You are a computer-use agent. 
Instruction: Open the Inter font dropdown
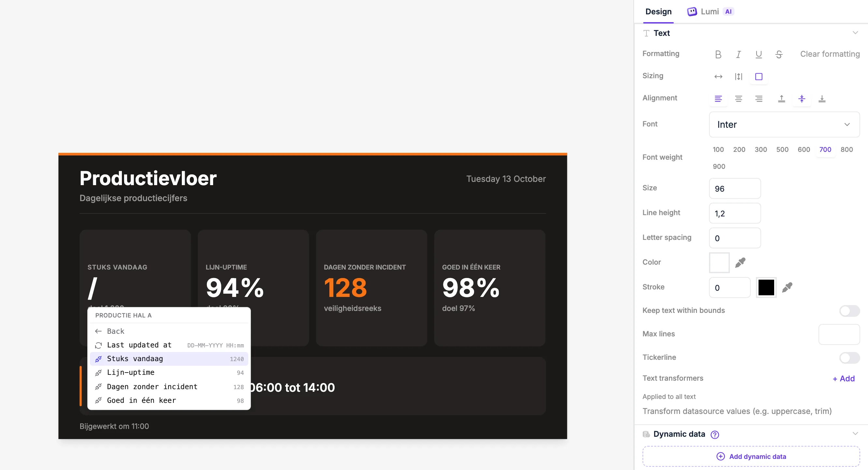784,125
